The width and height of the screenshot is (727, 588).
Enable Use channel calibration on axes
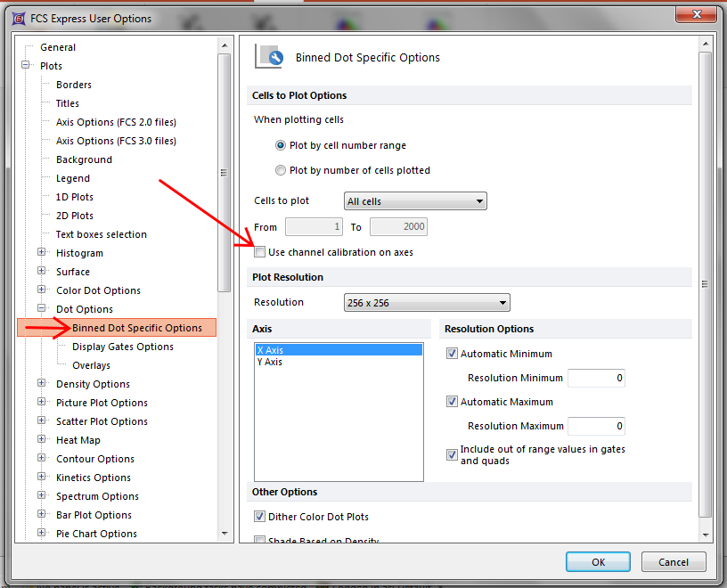(260, 252)
